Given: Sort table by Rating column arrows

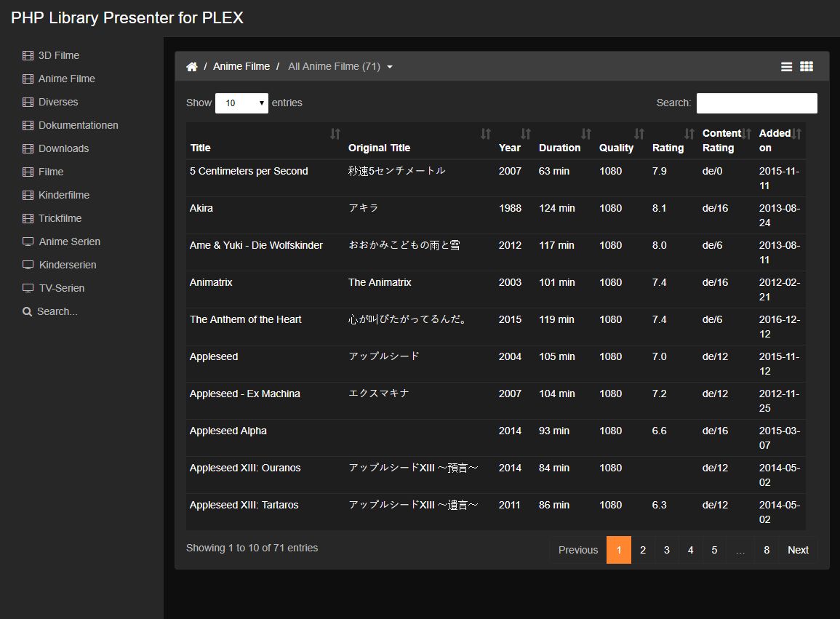Looking at the screenshot, I should point(689,134).
